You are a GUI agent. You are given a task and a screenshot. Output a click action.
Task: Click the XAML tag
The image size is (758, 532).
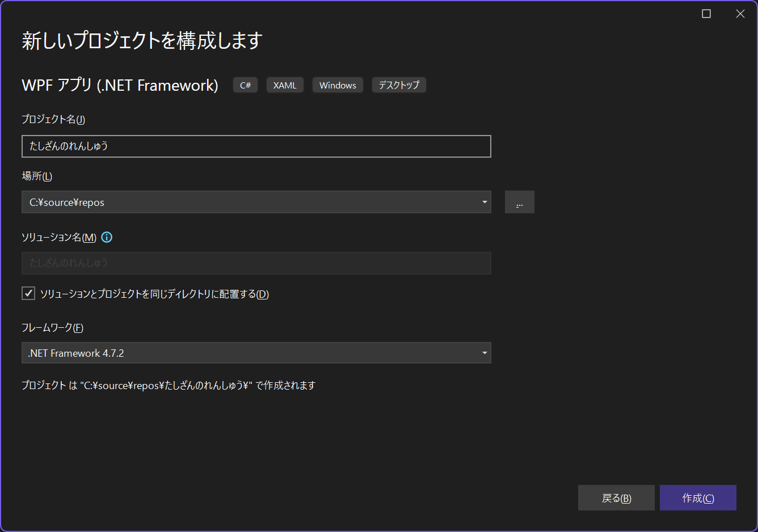pos(285,85)
